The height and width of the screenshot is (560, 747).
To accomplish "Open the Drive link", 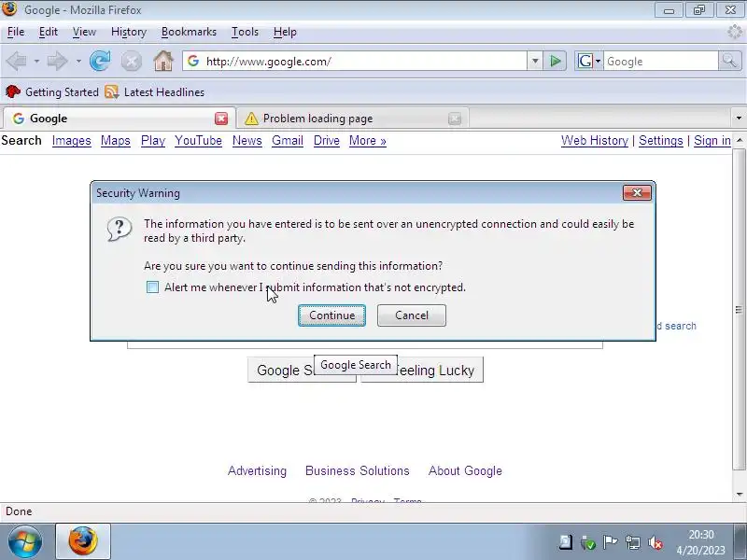I will [x=326, y=141].
